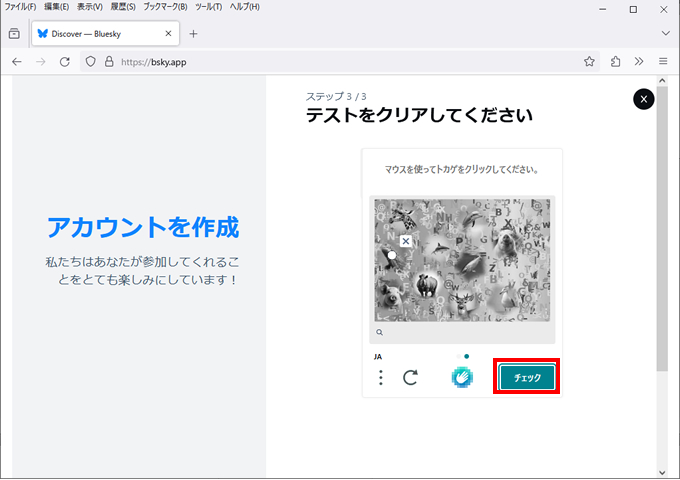Viewport: 680px width, 480px height.
Task: Go back to previous page
Action: click(x=17, y=62)
